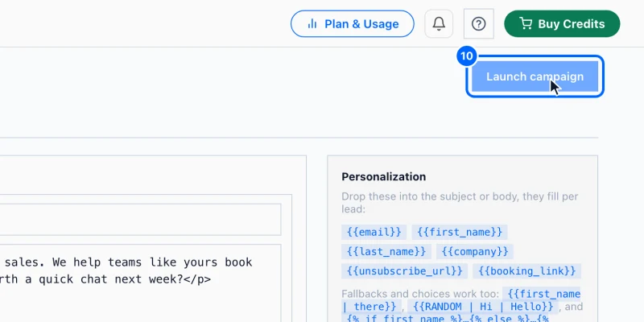Launch the campaign
Viewport: 644px width, 322px height.
pyautogui.click(x=535, y=76)
